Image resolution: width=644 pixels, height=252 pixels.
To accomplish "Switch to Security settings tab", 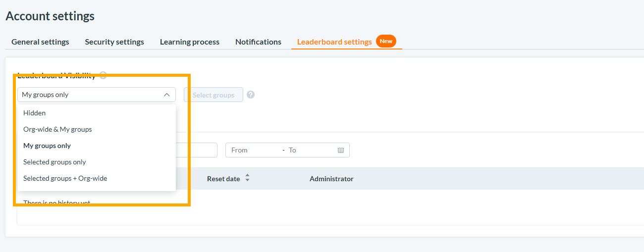I will tap(114, 42).
